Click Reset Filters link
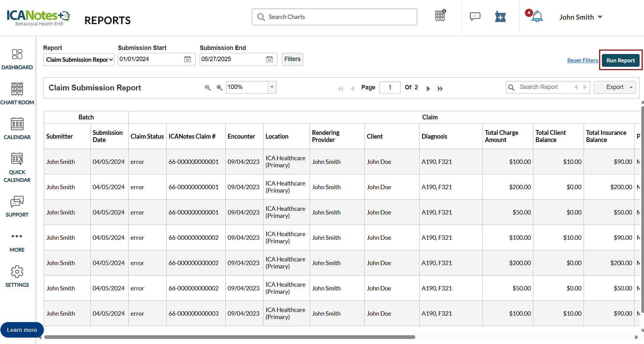The height and width of the screenshot is (344, 644). pos(583,60)
